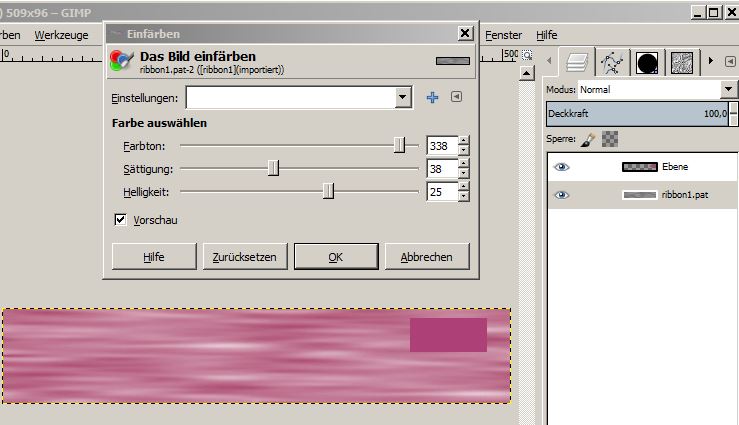The image size is (739, 425).
Task: Maximize the GIMP window
Action: pos(714,12)
